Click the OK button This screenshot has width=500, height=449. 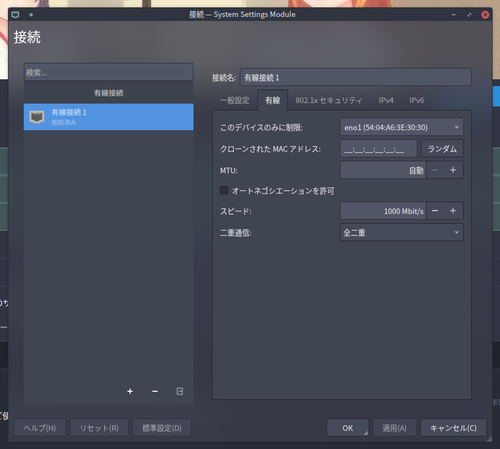348,428
